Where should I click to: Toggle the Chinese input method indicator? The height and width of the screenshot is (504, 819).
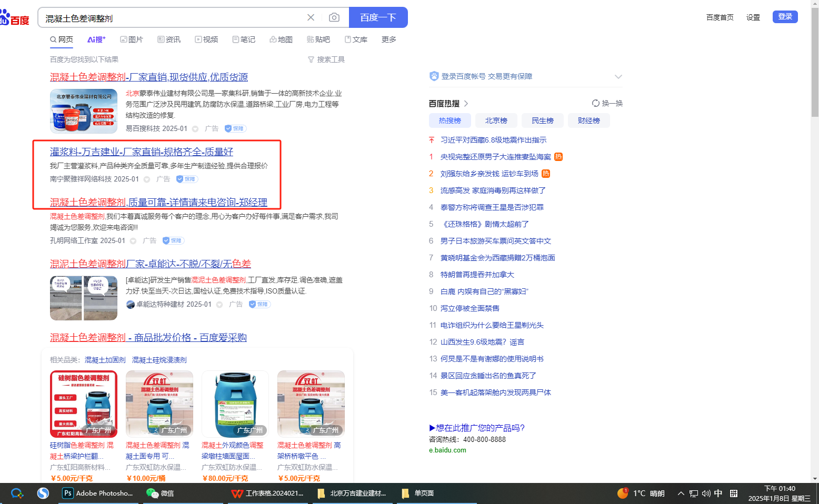[718, 493]
